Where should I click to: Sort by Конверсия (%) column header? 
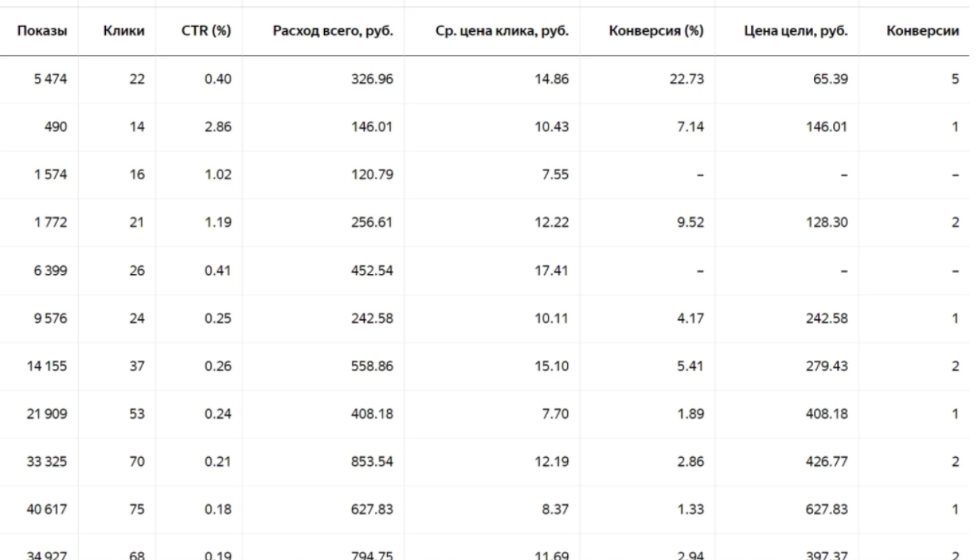pyautogui.click(x=655, y=33)
